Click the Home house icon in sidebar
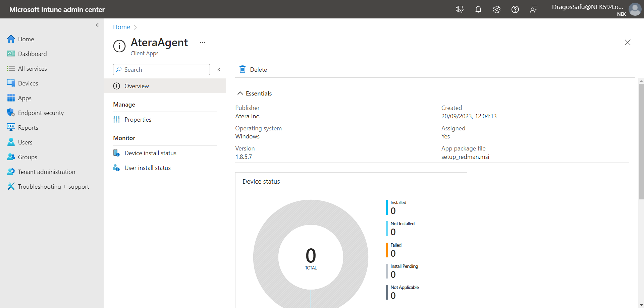644x308 pixels. point(11,39)
